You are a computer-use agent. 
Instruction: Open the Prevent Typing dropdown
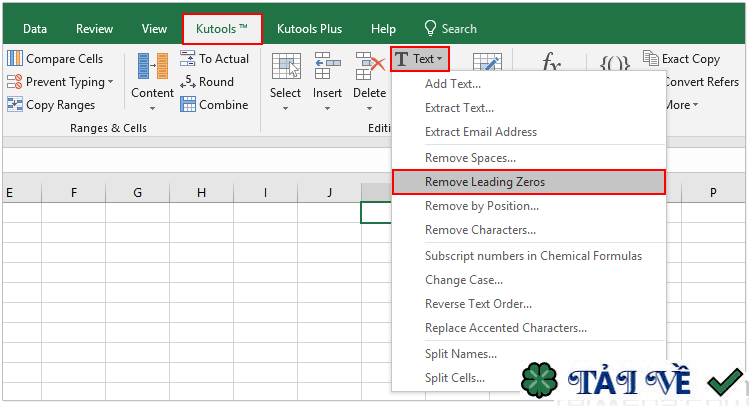[x=110, y=82]
